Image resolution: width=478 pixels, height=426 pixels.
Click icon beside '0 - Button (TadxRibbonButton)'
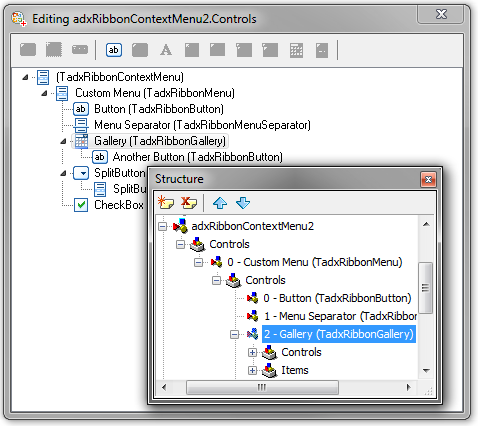pos(253,298)
